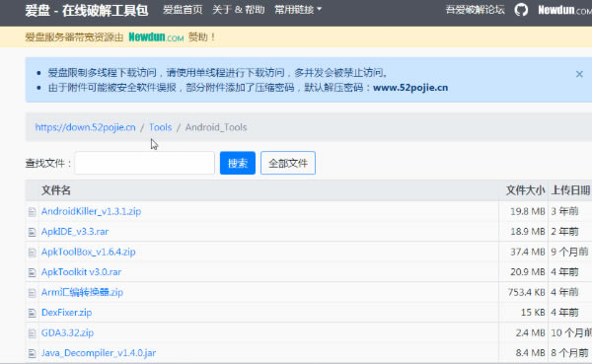Sort by 文件大小 column header
The height and width of the screenshot is (364, 592).
[x=525, y=190]
